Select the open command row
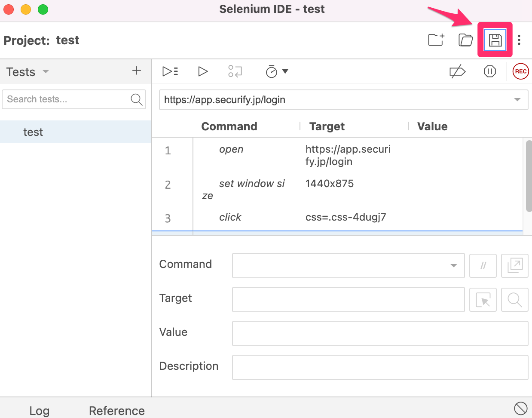This screenshot has width=532, height=418. pos(337,155)
